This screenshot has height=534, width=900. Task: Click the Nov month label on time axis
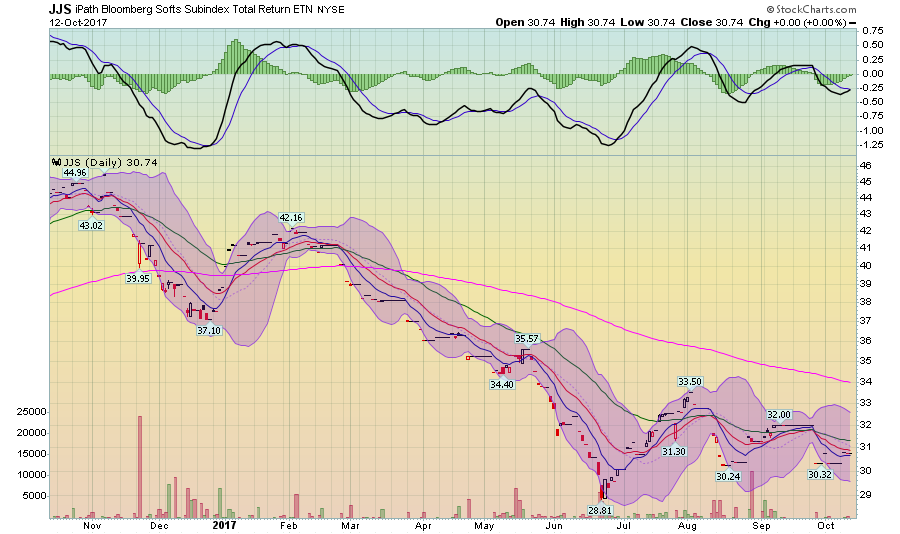tap(92, 525)
